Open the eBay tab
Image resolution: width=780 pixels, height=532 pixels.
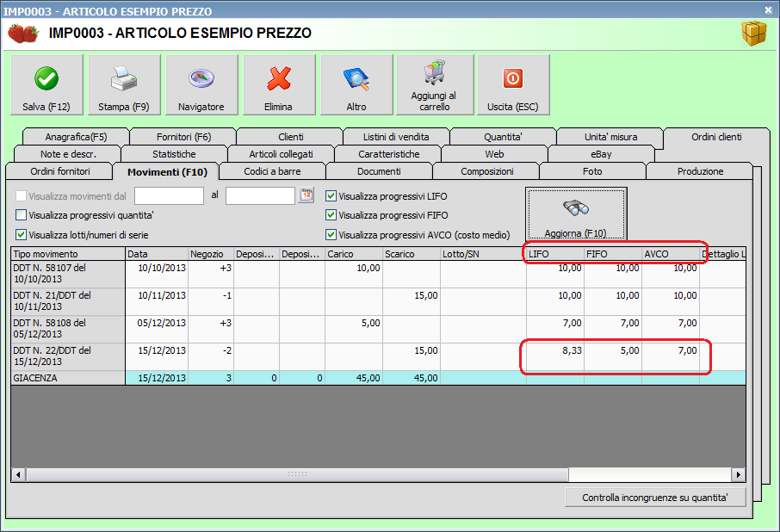tap(601, 154)
